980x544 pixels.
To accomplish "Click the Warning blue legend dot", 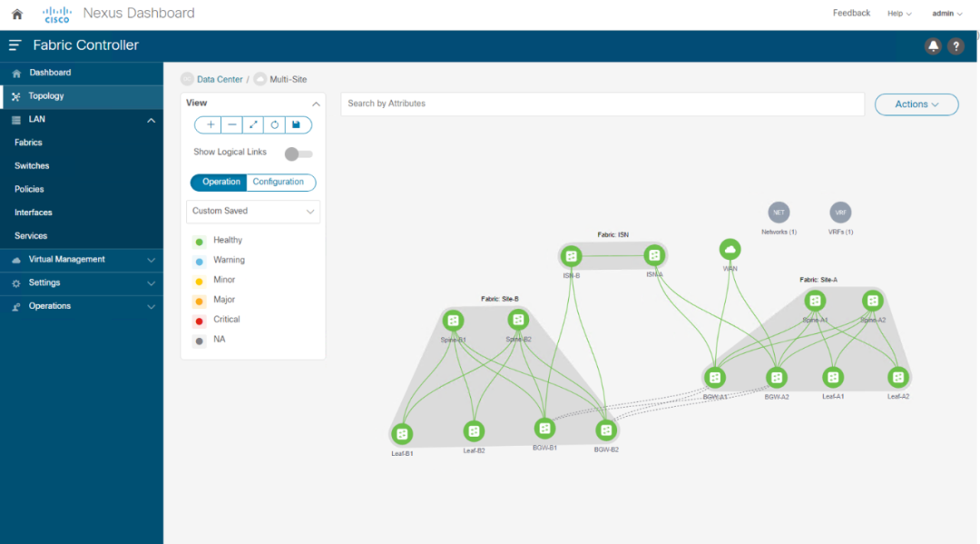I will point(200,262).
